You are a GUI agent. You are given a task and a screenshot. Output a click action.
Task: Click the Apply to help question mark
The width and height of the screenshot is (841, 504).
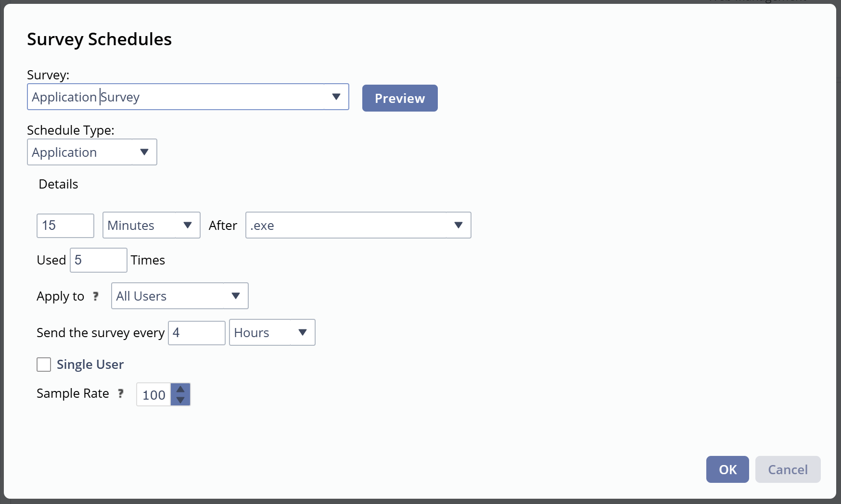coord(96,296)
